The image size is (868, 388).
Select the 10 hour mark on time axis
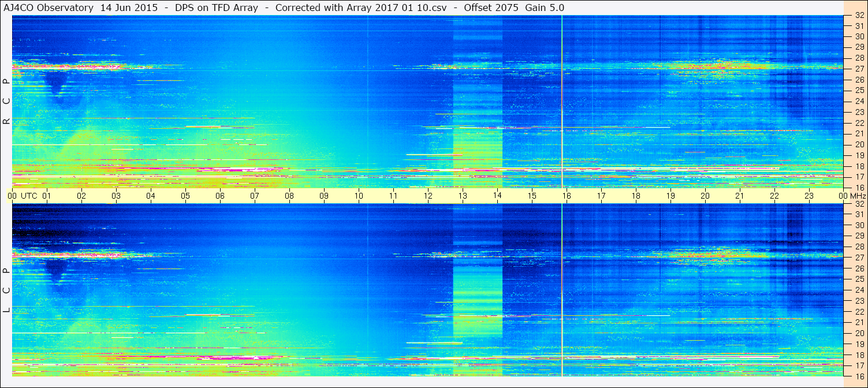click(359, 196)
